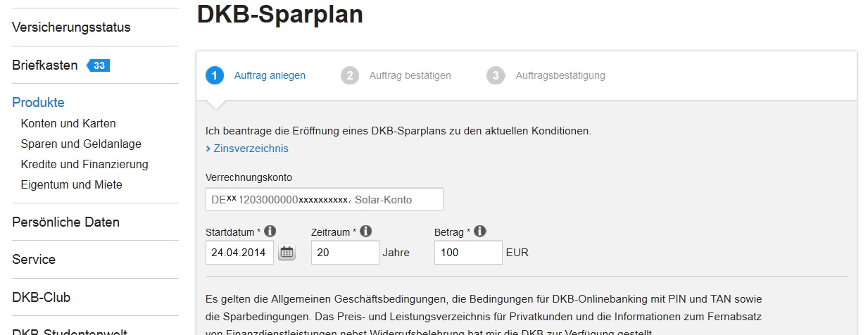Click the DKB-Sparplan heading
The width and height of the screenshot is (868, 335).
pos(280,14)
